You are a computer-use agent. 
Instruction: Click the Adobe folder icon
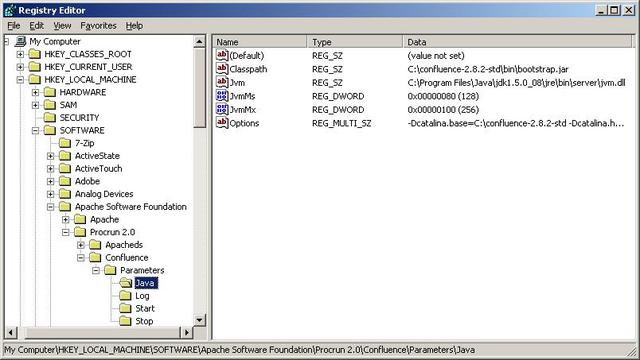65,181
